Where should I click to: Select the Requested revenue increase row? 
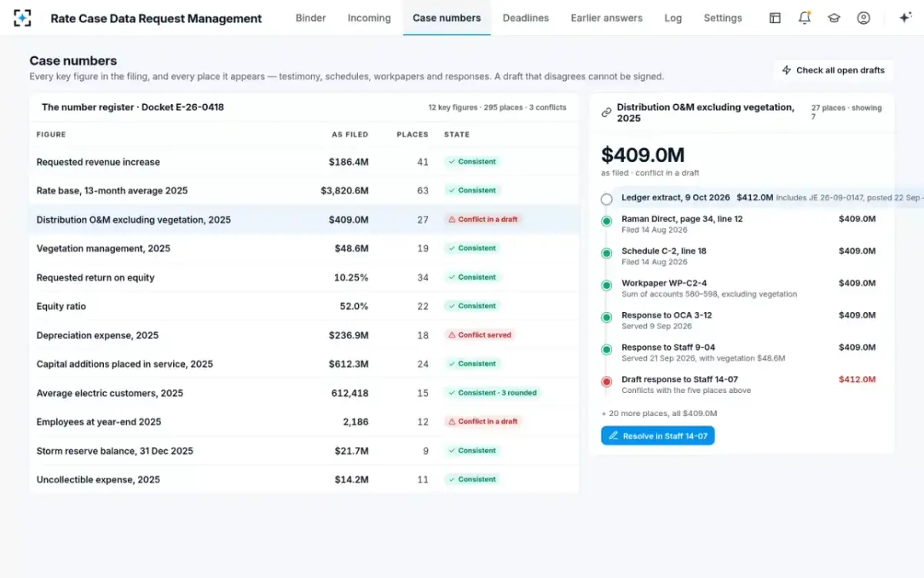click(x=304, y=162)
